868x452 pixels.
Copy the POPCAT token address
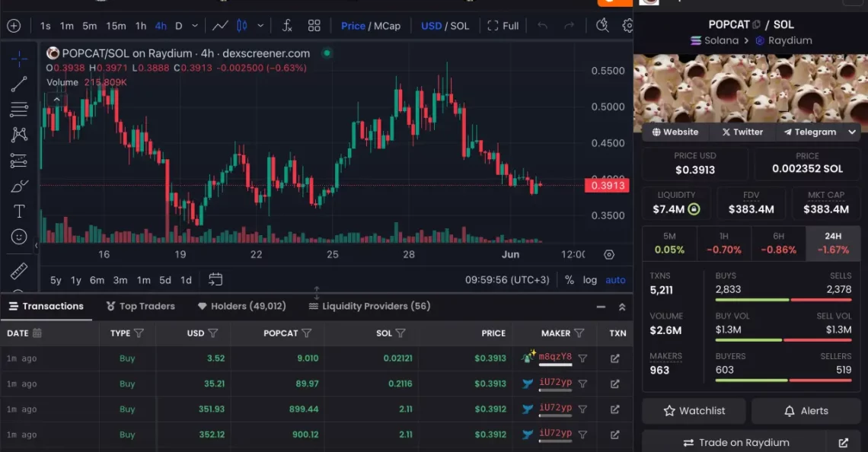click(756, 24)
